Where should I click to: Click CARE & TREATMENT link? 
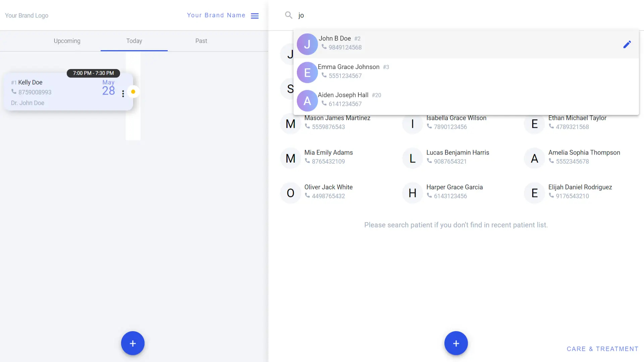[x=603, y=349]
